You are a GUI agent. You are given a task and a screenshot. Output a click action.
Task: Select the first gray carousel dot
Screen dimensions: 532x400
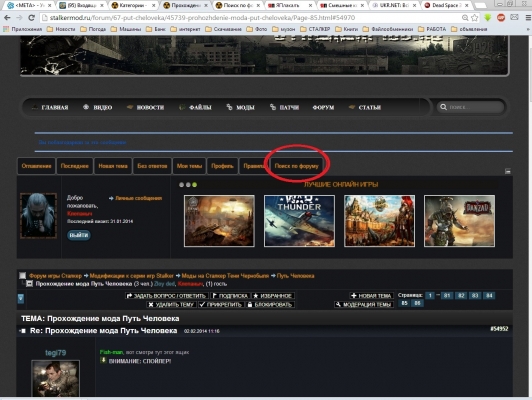[x=182, y=185]
